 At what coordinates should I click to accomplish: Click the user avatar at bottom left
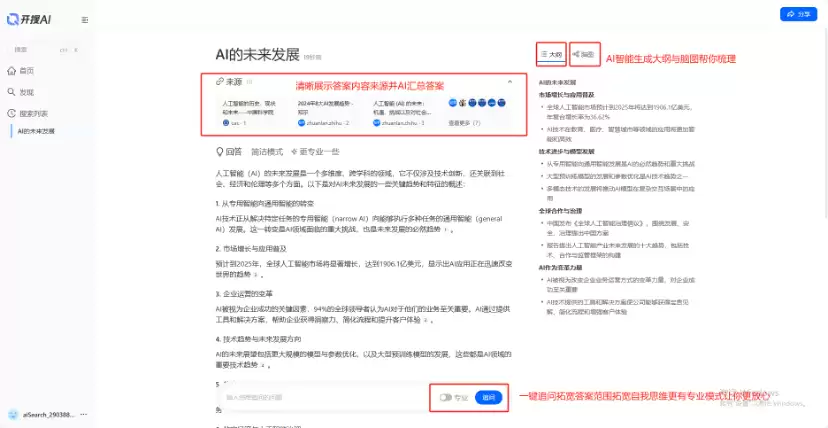(13, 415)
